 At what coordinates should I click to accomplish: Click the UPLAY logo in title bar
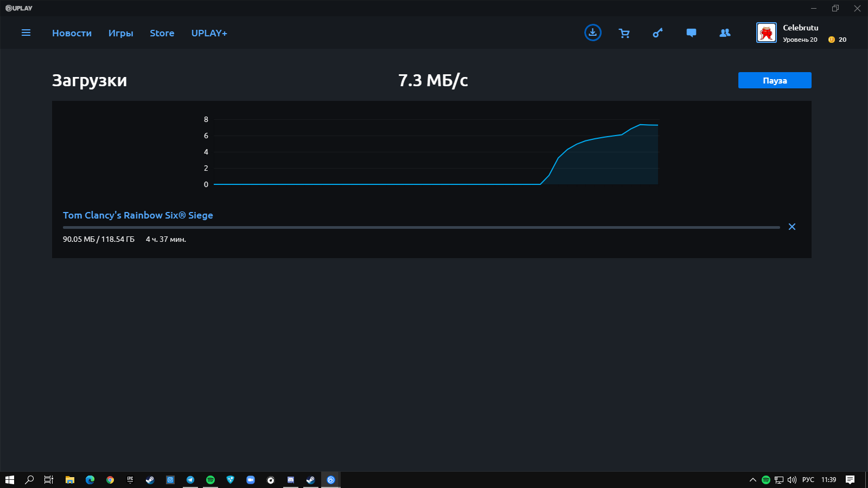tap(19, 8)
